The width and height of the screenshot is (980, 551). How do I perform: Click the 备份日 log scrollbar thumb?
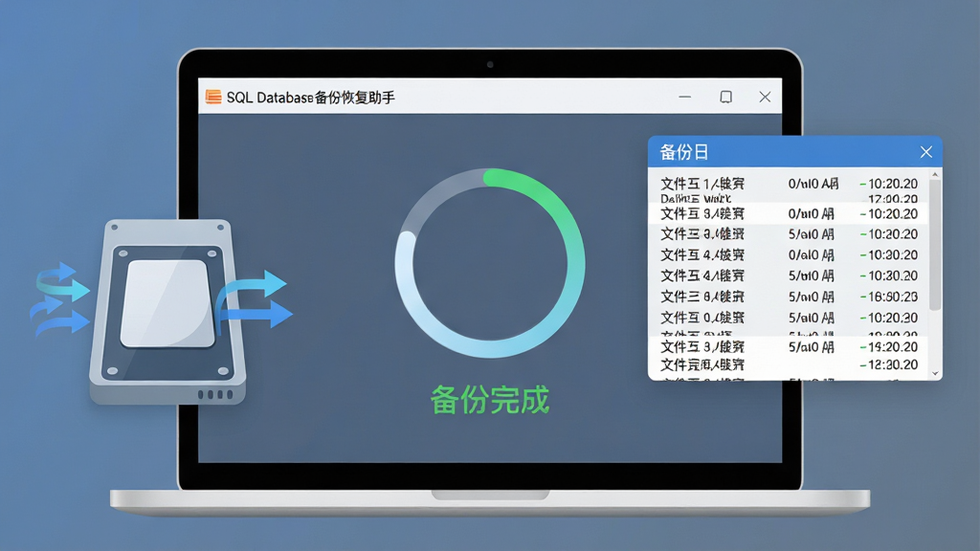[x=935, y=245]
